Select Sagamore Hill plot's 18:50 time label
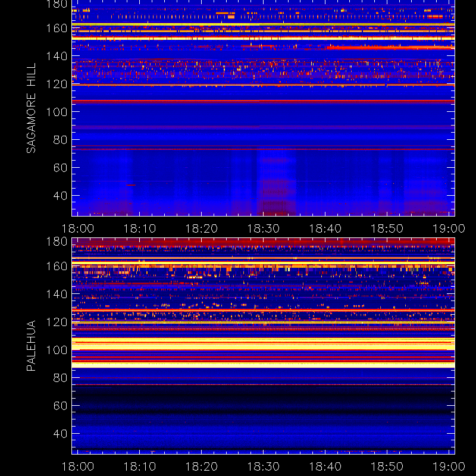Image resolution: width=476 pixels, height=476 pixels. [x=387, y=228]
